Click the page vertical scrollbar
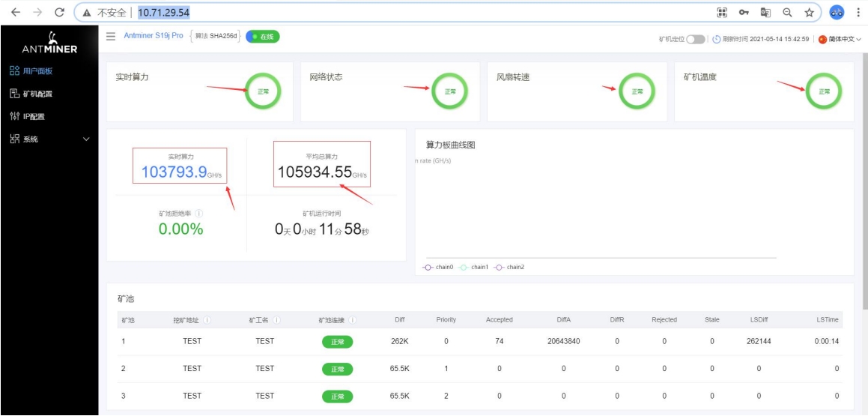Viewport: 868px width, 416px height. pyautogui.click(x=865, y=183)
